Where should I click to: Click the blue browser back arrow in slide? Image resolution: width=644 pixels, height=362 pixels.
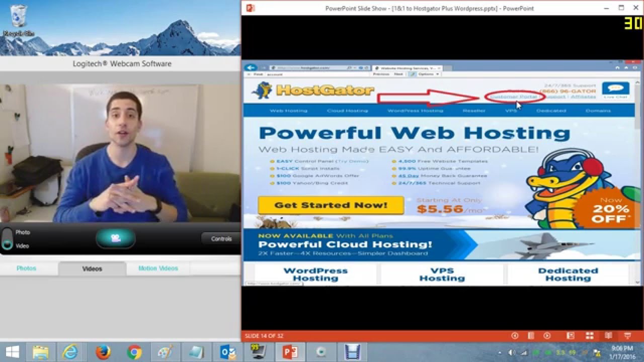251,67
